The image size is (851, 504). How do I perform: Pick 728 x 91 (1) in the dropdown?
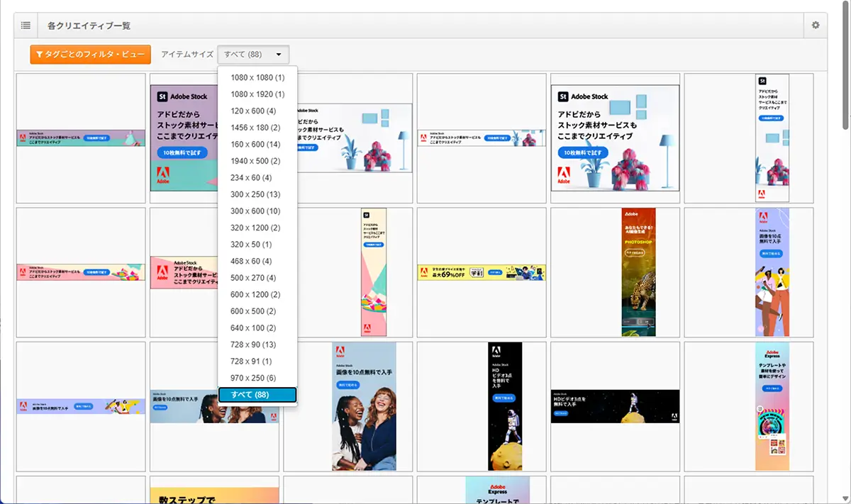coord(257,361)
